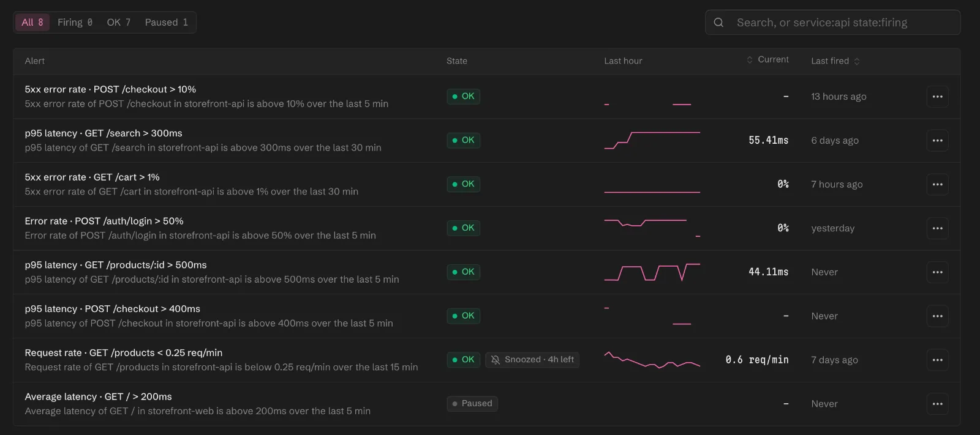
Task: Click the 7 hours ago last fired value
Action: click(x=837, y=185)
